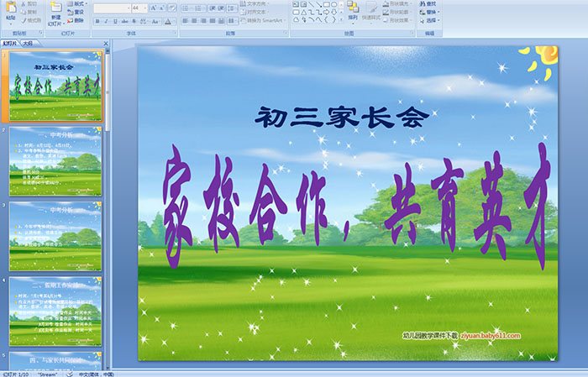Select the Arrow line shape
588x377 pixels.
click(x=318, y=4)
